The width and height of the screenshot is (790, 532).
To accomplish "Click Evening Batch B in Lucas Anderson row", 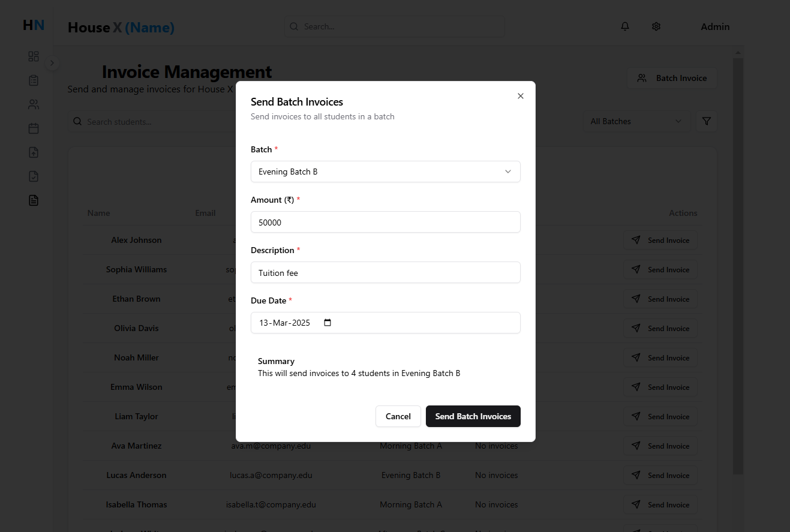I will point(411,475).
